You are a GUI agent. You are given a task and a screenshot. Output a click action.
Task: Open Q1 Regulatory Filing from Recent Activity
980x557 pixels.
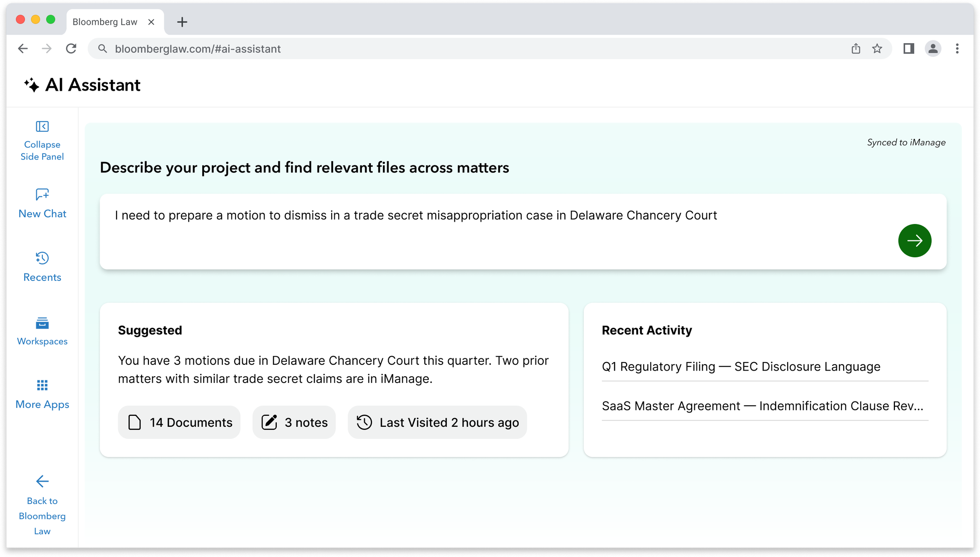point(741,366)
